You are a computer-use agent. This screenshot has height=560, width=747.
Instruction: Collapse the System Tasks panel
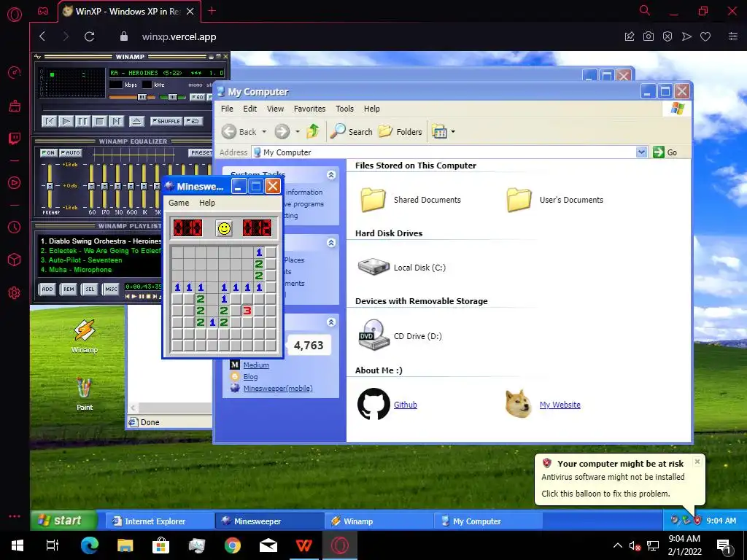coord(331,175)
